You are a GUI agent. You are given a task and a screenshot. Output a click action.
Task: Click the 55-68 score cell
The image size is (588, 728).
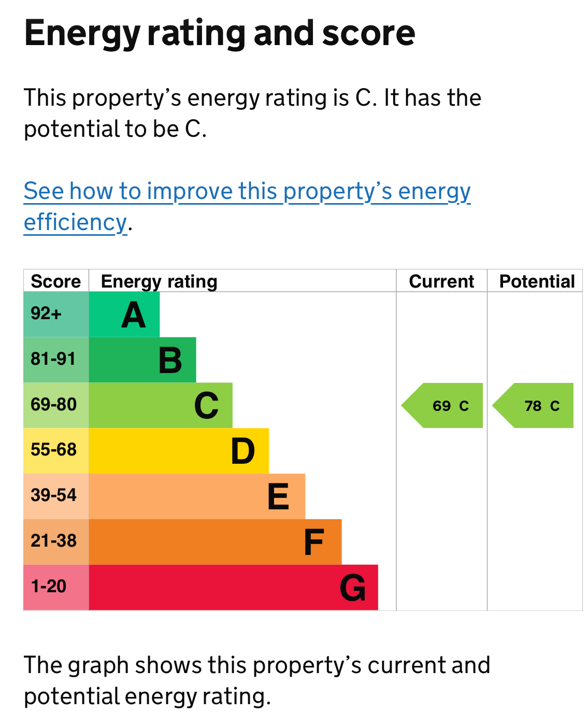pos(56,451)
